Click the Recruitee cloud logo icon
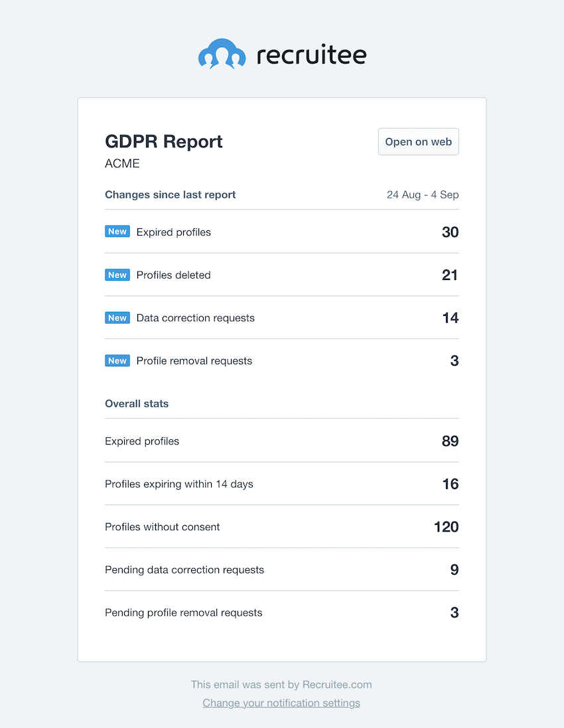Viewport: 564px width, 728px height. pos(222,53)
